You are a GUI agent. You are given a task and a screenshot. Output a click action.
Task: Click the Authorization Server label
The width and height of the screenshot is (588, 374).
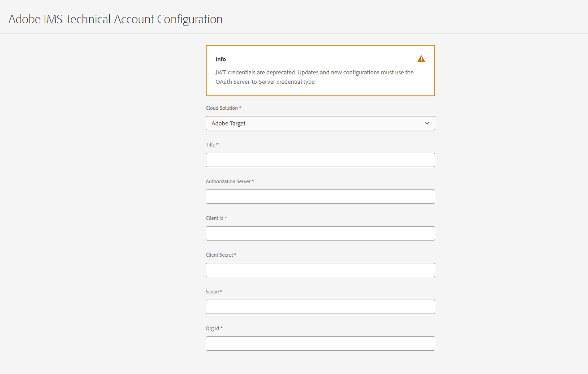coord(229,181)
